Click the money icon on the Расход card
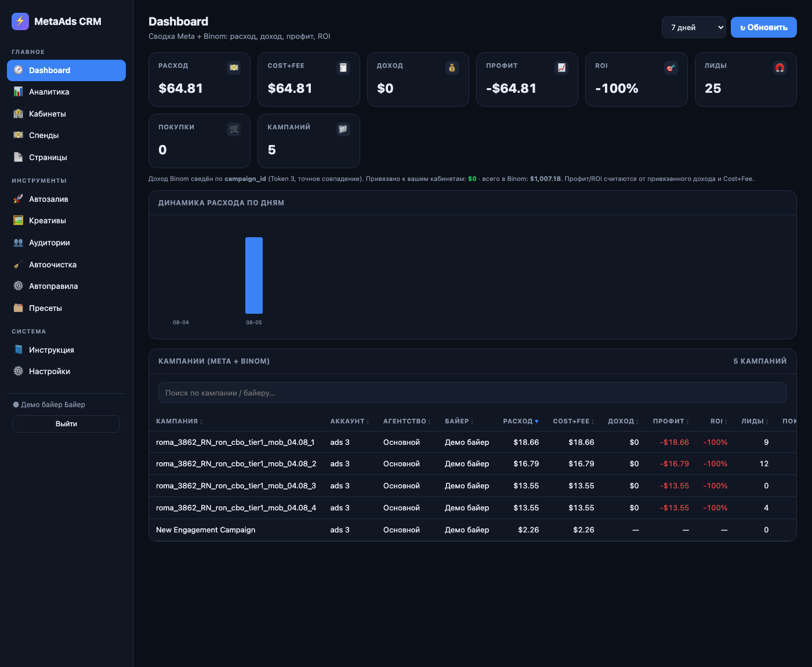812x667 pixels. tap(234, 68)
